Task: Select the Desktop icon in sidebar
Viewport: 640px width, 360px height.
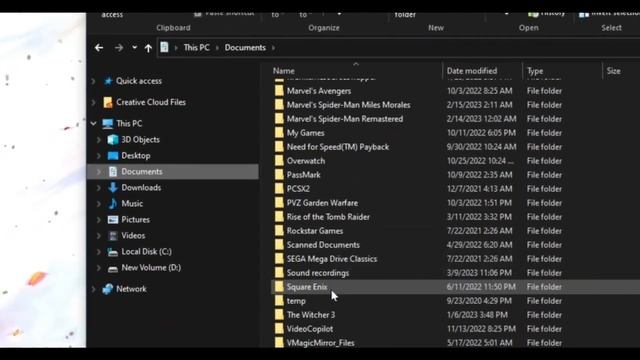Action: (x=113, y=156)
